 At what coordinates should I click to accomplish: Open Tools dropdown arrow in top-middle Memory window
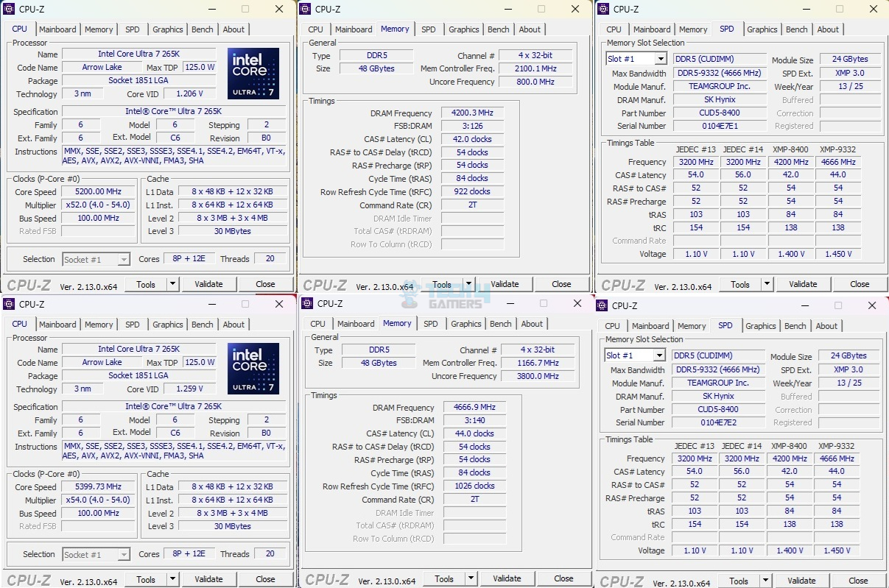click(x=468, y=284)
